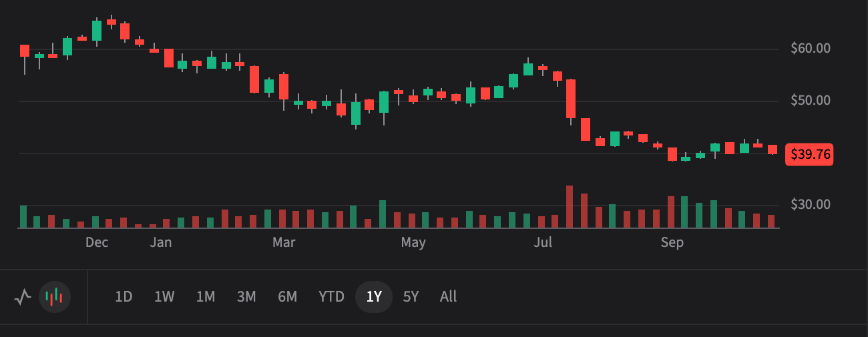Choose the 1M time range
The height and width of the screenshot is (337, 868).
206,297
